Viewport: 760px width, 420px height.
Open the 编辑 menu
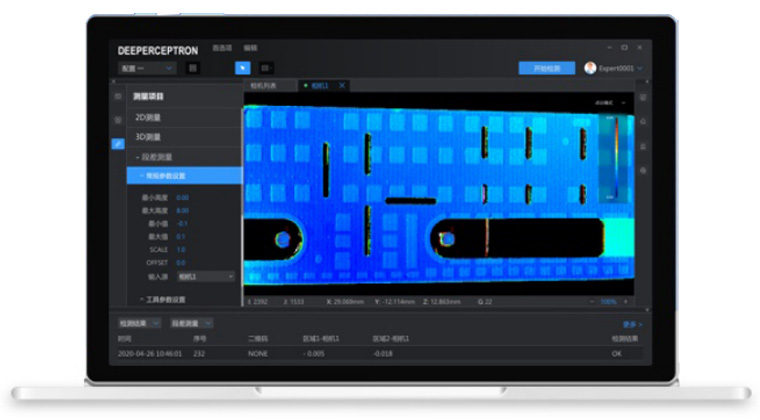pyautogui.click(x=250, y=48)
